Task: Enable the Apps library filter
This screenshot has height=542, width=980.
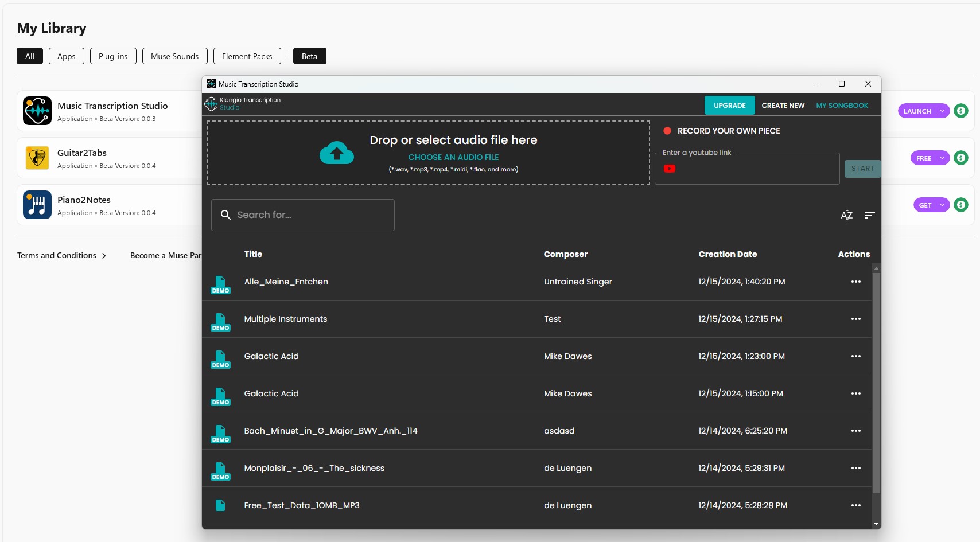Action: coord(66,56)
